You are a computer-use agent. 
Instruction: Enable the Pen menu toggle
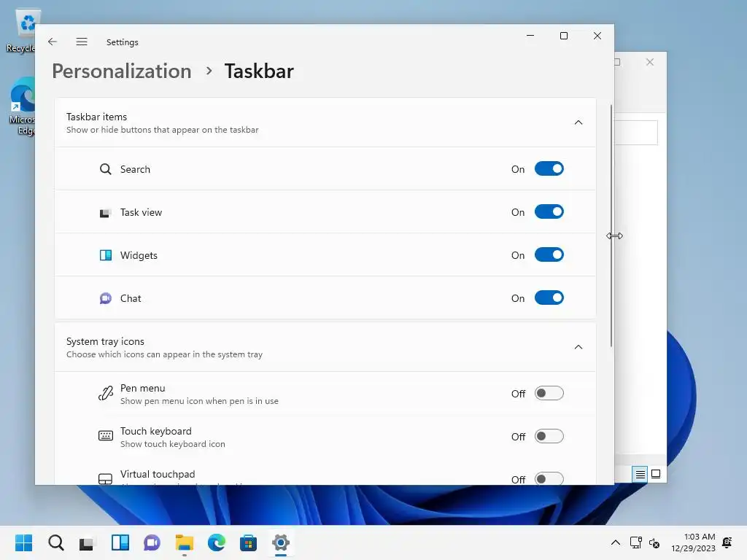point(549,393)
